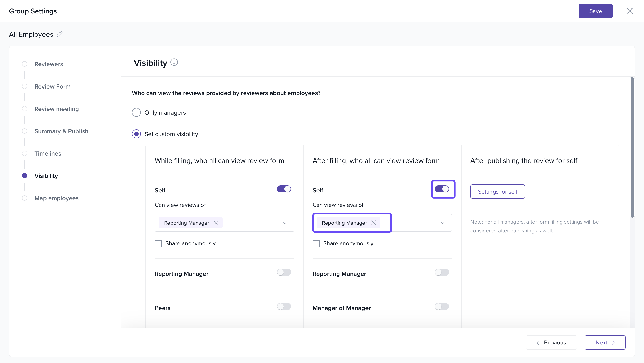The image size is (644, 363).
Task: Open Settings for self
Action: click(x=498, y=192)
